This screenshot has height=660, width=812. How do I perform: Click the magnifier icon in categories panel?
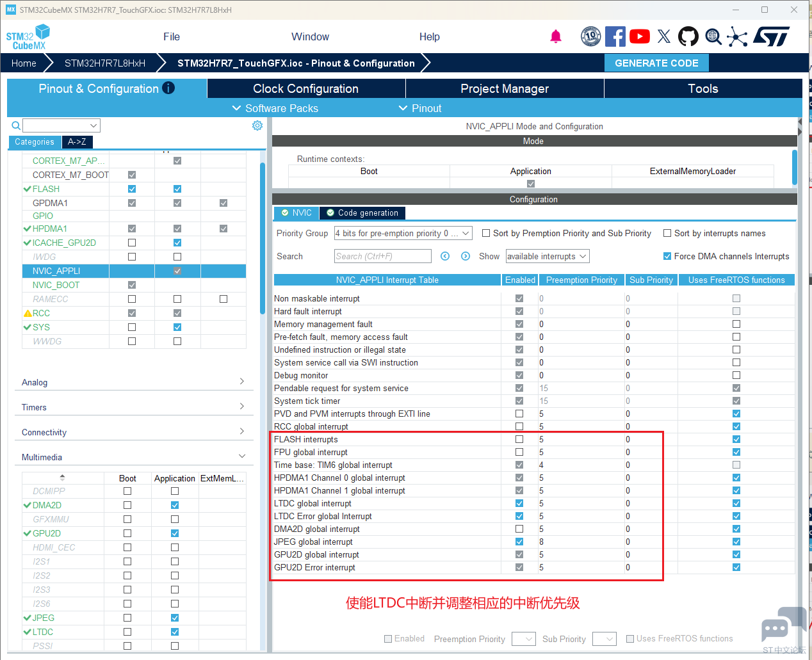[16, 125]
